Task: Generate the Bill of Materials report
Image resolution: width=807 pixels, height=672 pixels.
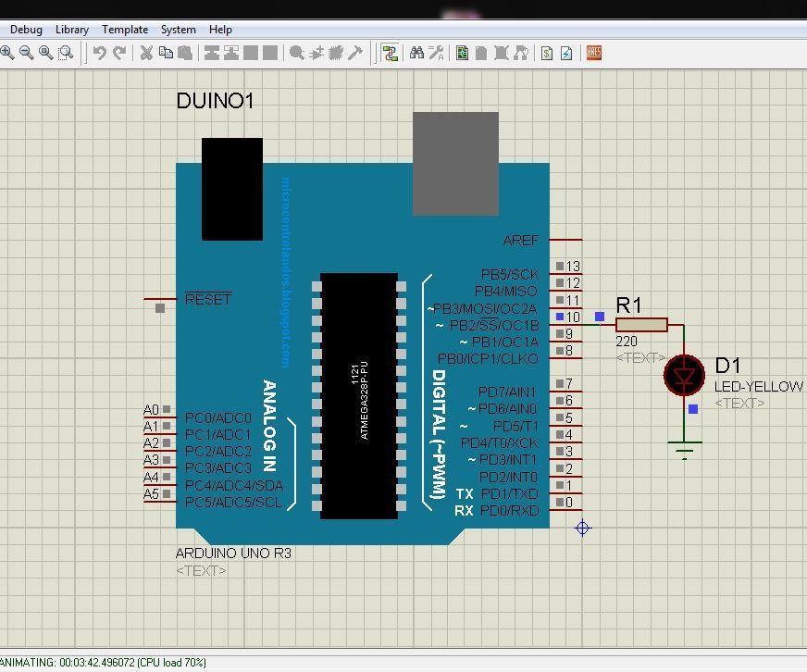Action: point(546,53)
